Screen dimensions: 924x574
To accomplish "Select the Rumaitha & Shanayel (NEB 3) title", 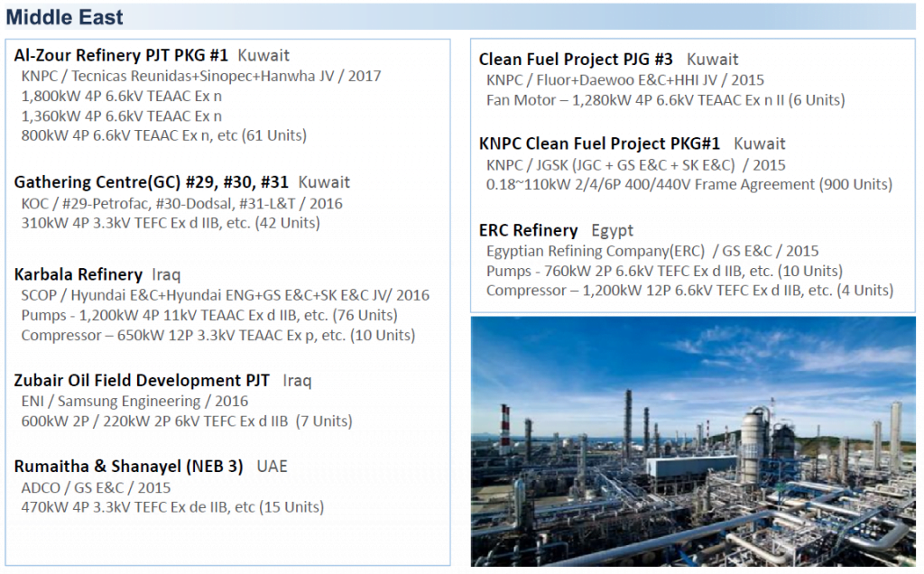I will (x=128, y=467).
